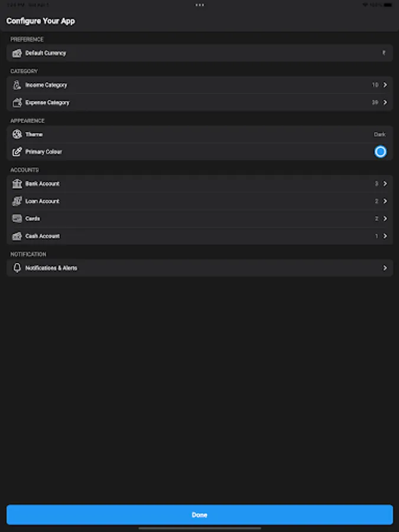Image resolution: width=399 pixels, height=532 pixels.
Task: Expand Income Category chevron arrow
Action: tap(385, 85)
